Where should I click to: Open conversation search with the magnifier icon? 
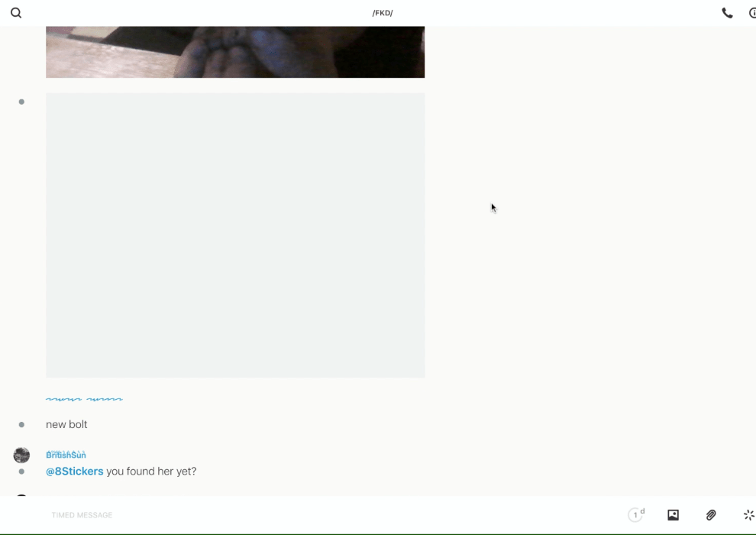[x=16, y=13]
